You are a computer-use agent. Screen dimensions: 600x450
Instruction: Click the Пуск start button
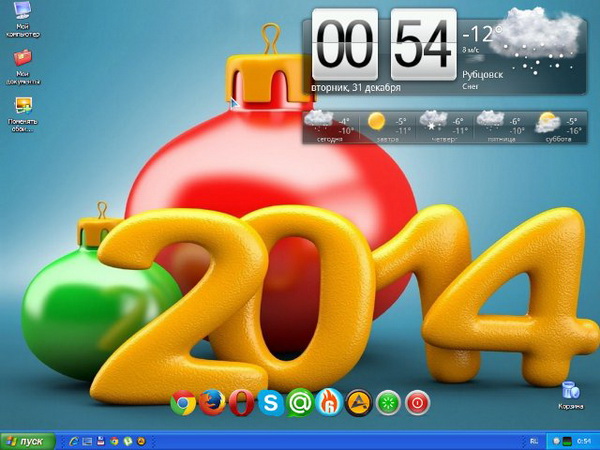pyautogui.click(x=28, y=440)
